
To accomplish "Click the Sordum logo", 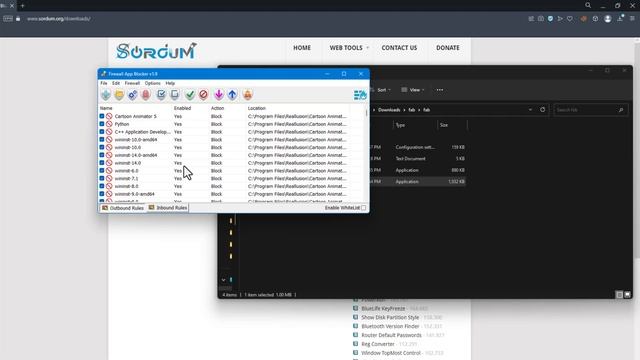I will pyautogui.click(x=156, y=51).
